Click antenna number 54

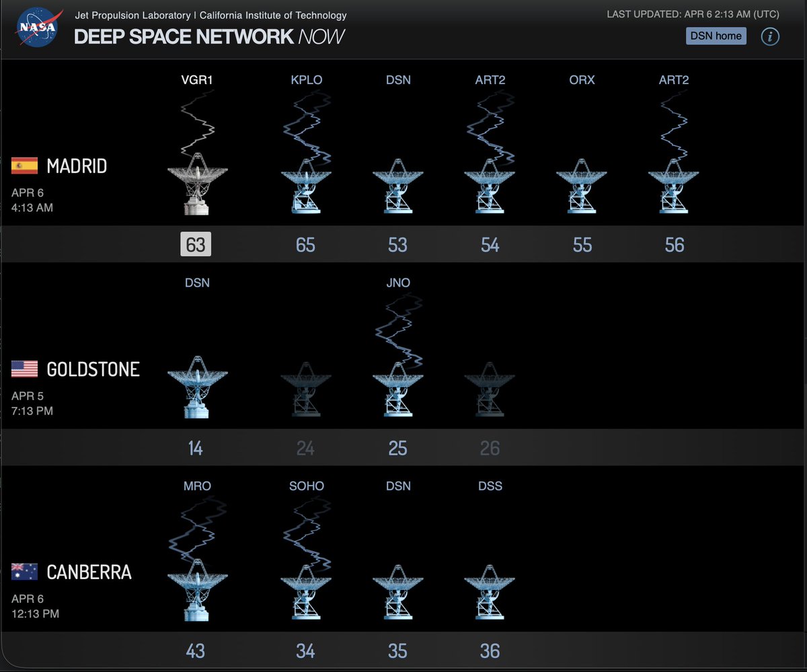(x=490, y=245)
